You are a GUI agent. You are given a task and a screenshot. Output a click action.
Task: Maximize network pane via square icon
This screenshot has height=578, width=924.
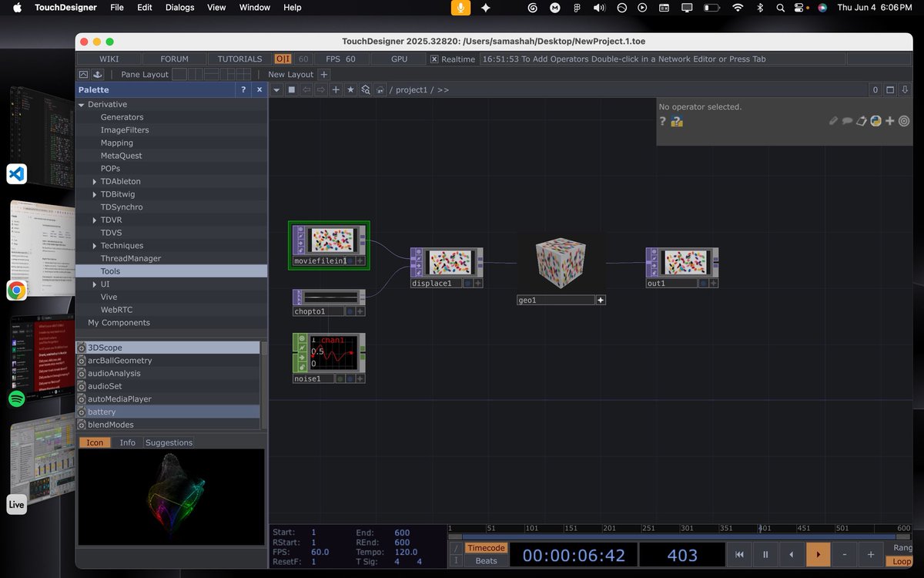890,89
